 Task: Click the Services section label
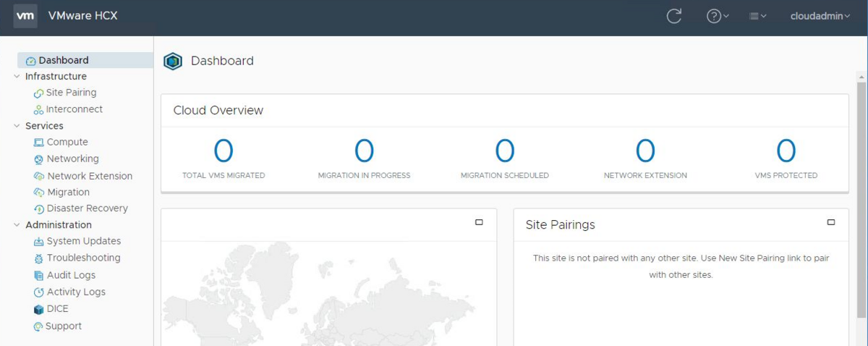pos(44,125)
